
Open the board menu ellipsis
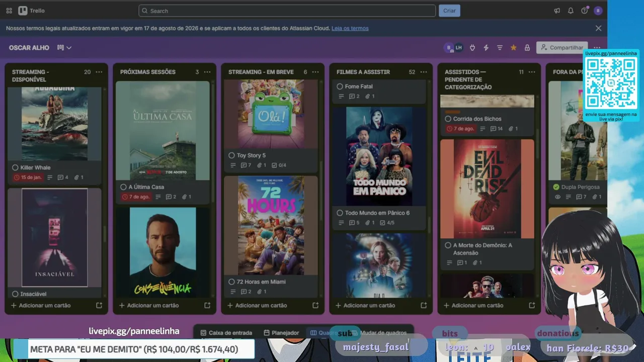click(597, 48)
